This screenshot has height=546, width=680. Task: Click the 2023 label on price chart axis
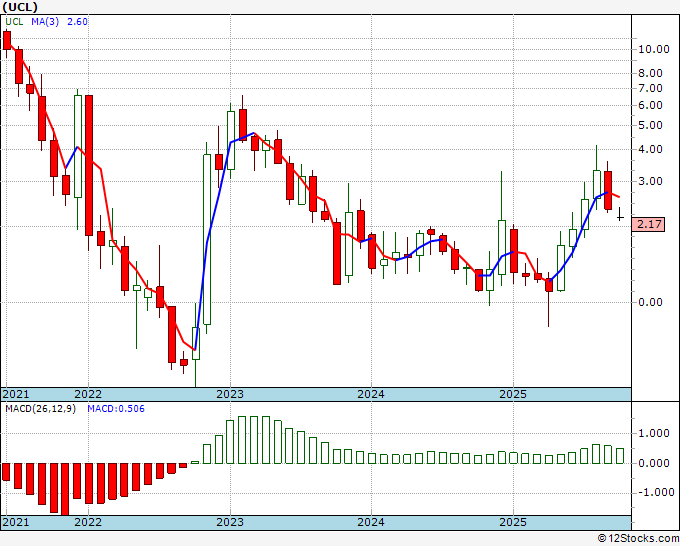click(230, 394)
